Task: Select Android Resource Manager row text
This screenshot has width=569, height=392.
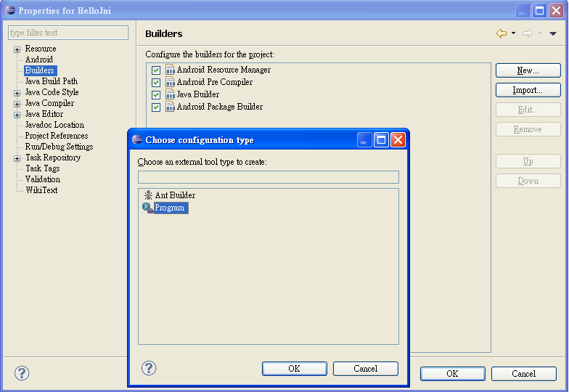Action: click(224, 70)
